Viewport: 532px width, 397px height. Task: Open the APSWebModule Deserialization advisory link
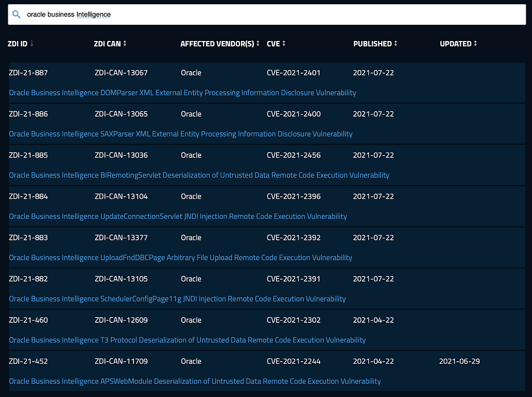(195, 381)
